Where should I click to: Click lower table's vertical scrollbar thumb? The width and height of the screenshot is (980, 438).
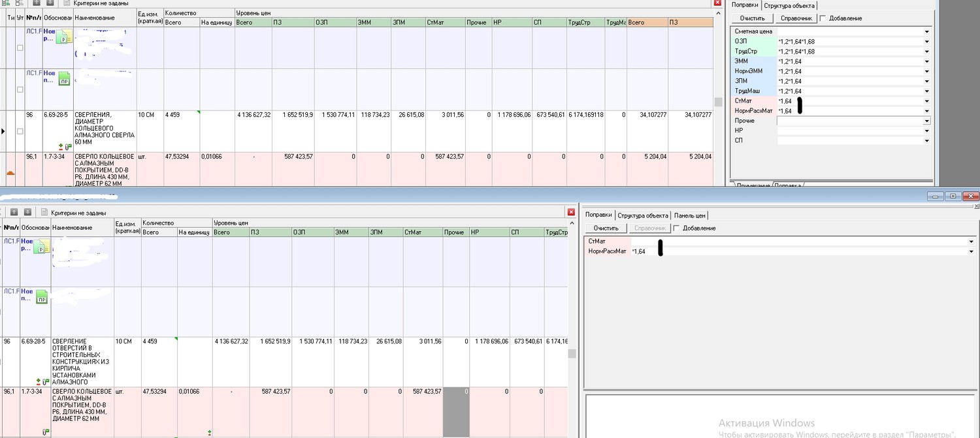(572, 353)
